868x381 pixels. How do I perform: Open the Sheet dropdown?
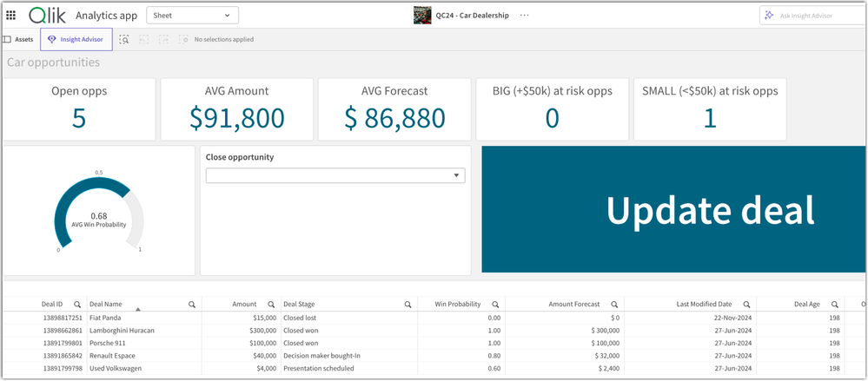(x=192, y=15)
